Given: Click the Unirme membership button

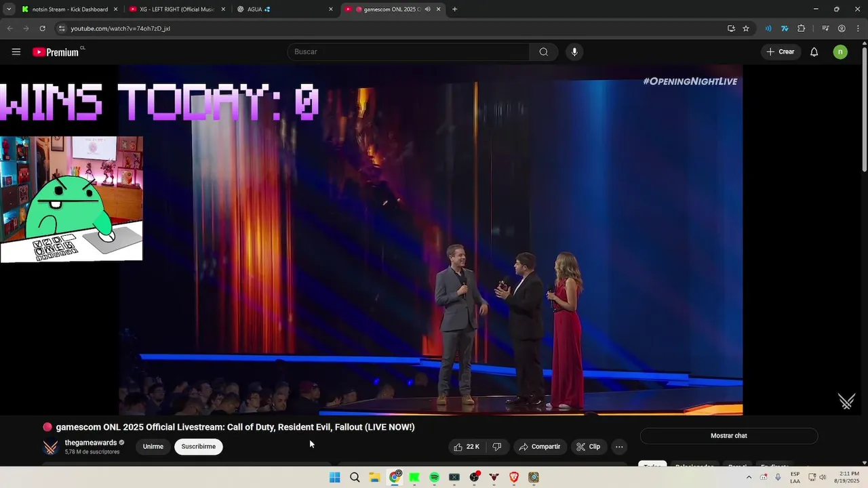Looking at the screenshot, I should [153, 447].
